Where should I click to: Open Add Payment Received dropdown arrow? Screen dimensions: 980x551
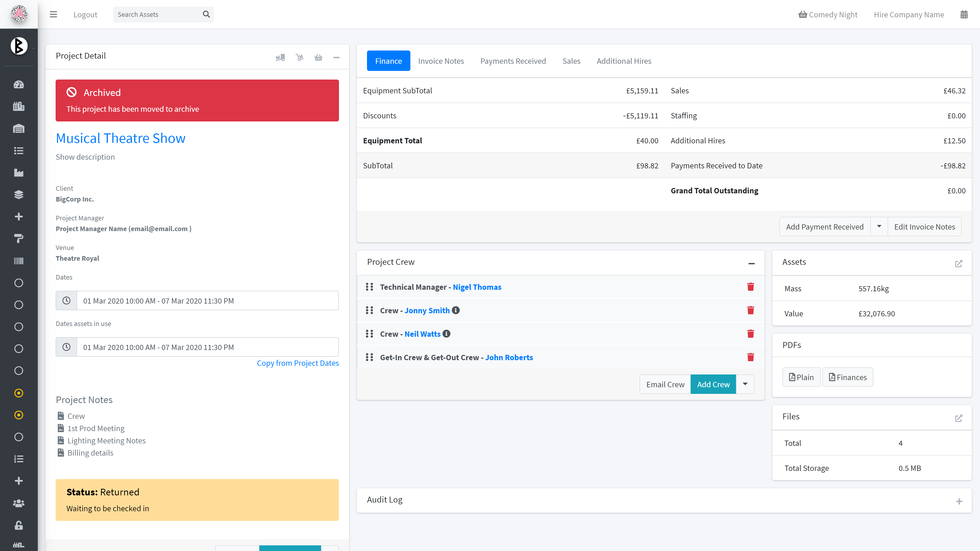coord(879,227)
